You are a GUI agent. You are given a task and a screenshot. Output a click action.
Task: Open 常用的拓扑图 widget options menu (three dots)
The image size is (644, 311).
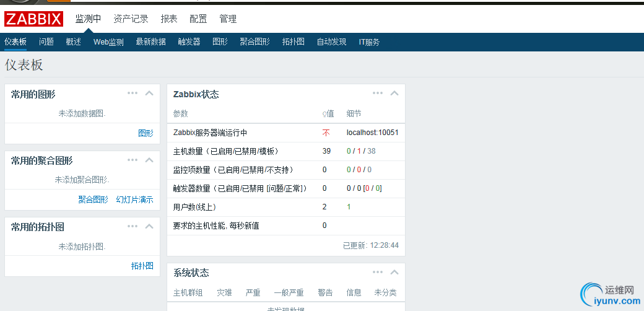[x=133, y=226]
